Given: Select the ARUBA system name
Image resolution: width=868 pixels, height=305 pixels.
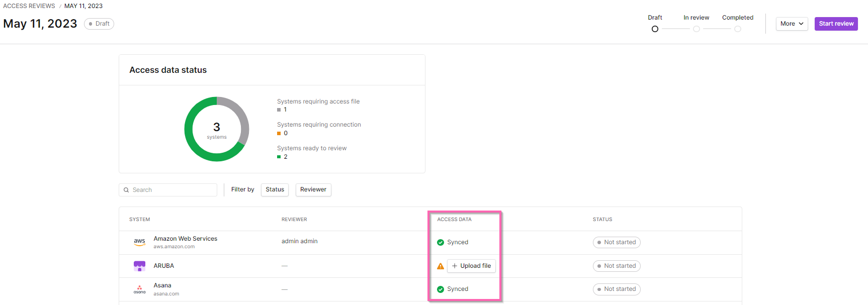Looking at the screenshot, I should [x=164, y=266].
